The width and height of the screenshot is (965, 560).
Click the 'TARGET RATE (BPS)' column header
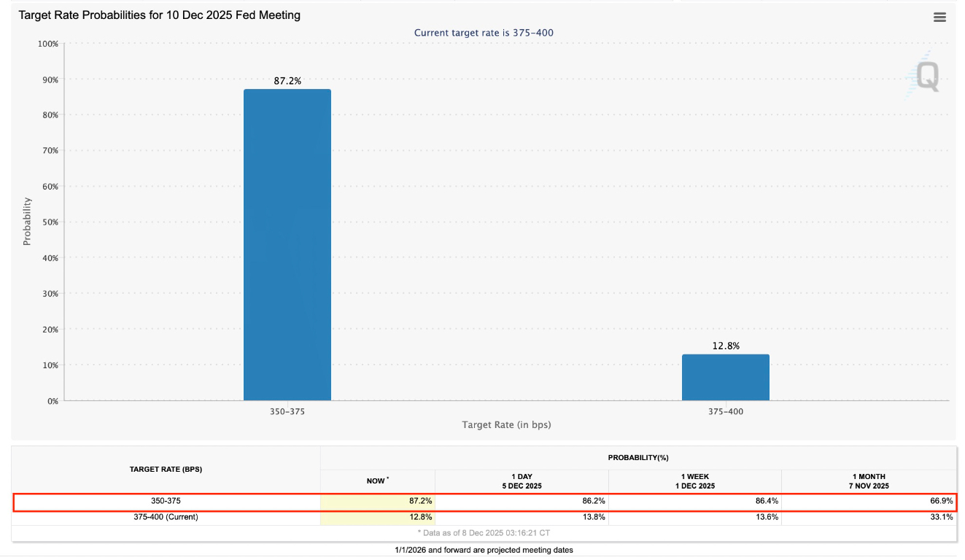click(166, 469)
